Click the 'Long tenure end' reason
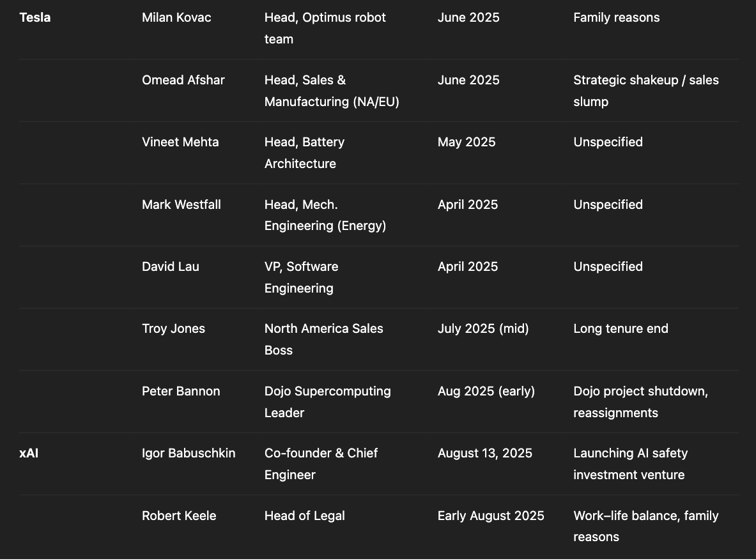Screen dimensions: 756x559 [621, 328]
